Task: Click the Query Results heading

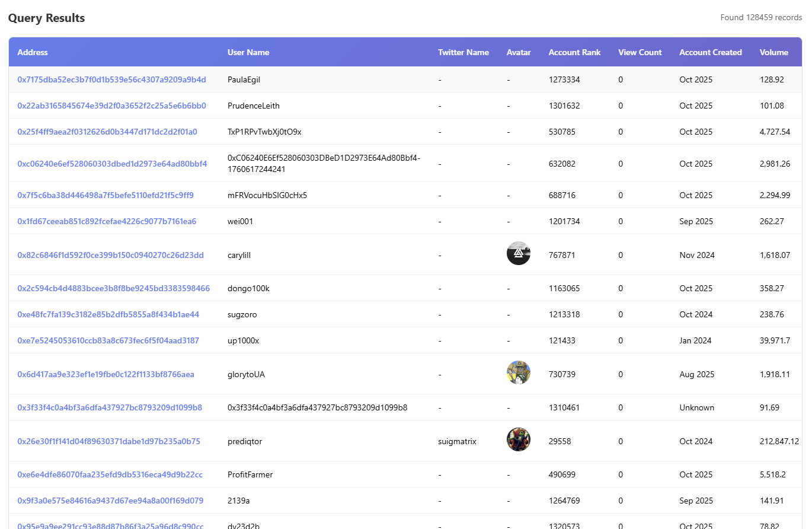Action: (46, 18)
